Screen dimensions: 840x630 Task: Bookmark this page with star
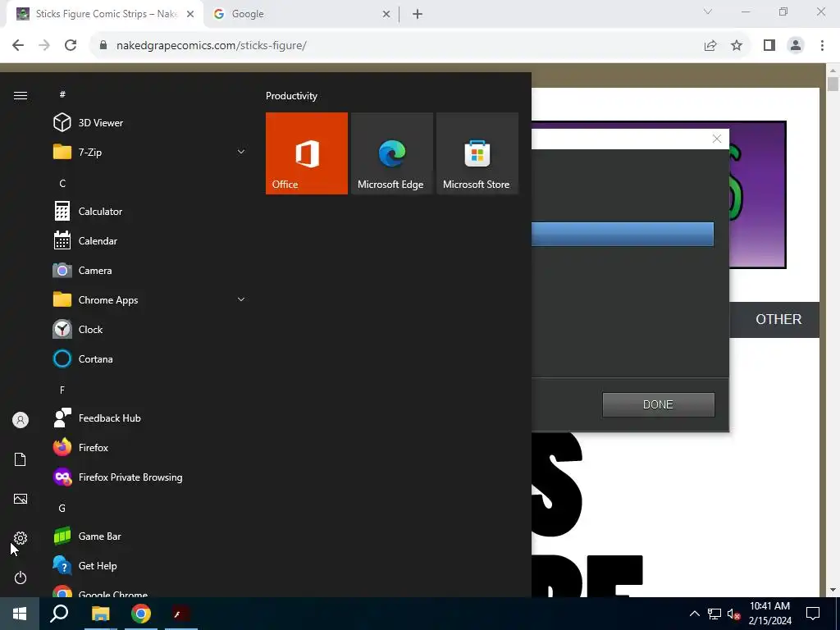pos(737,46)
